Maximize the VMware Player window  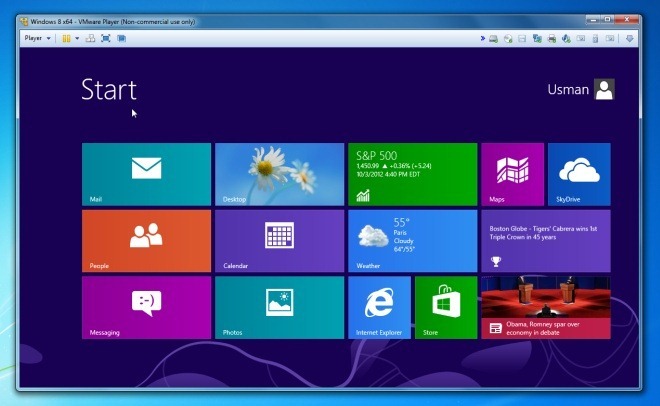pyautogui.click(x=607, y=20)
